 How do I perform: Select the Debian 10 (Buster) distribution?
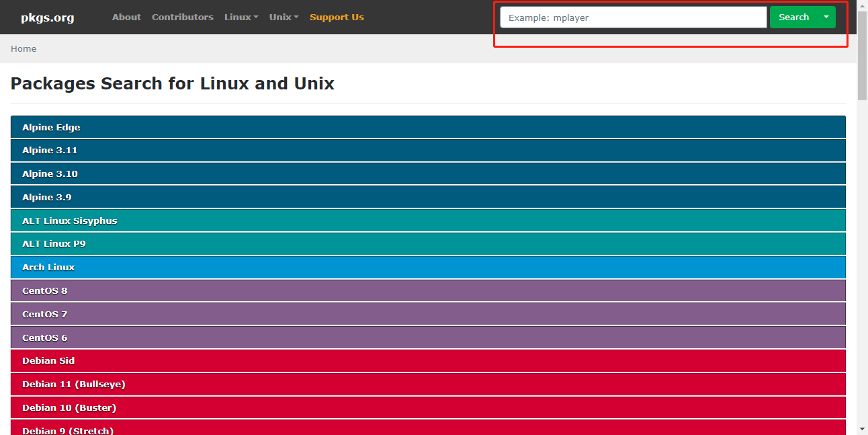pyautogui.click(x=427, y=407)
